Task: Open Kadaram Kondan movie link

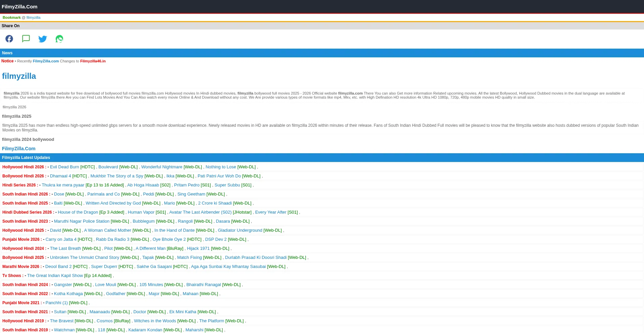Action: click(145, 330)
